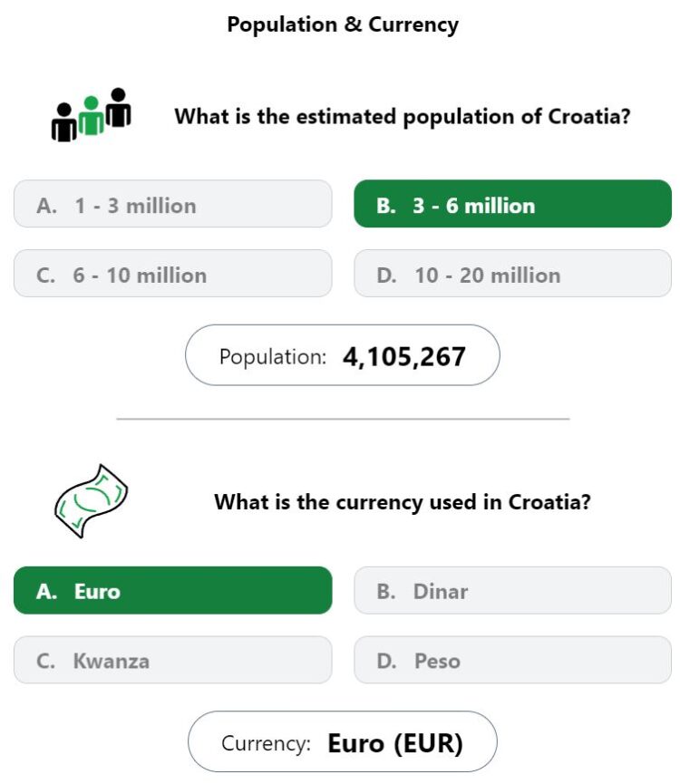Image resolution: width=680 pixels, height=784 pixels.
Task: Select answer B. 3 - 6 million
Action: [x=512, y=204]
